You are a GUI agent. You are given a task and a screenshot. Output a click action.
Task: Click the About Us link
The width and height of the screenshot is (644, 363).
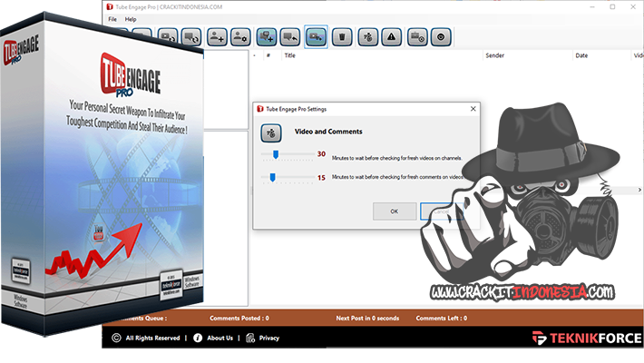(x=220, y=338)
